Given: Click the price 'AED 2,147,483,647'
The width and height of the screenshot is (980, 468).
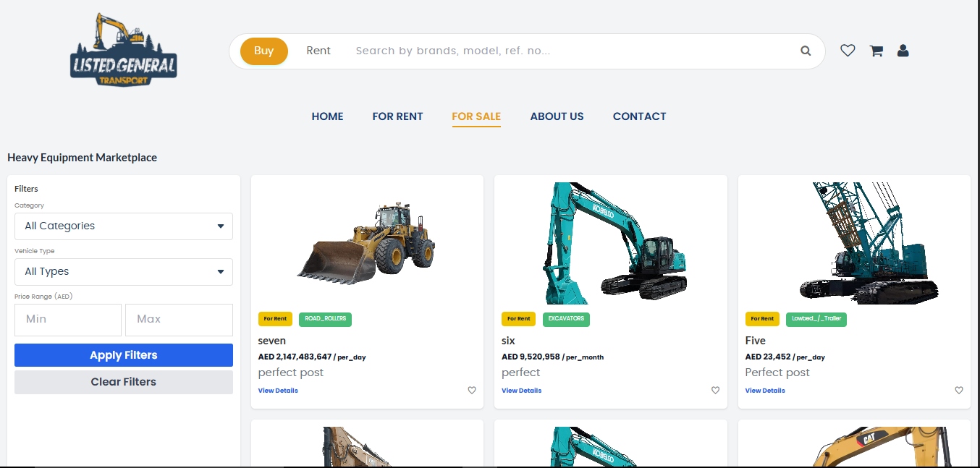Looking at the screenshot, I should coord(295,357).
